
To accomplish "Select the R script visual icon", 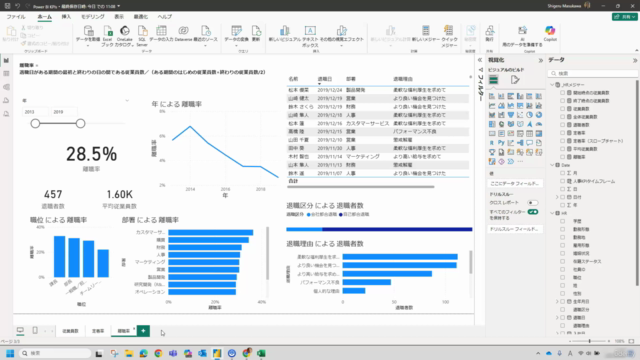I will click(x=492, y=143).
